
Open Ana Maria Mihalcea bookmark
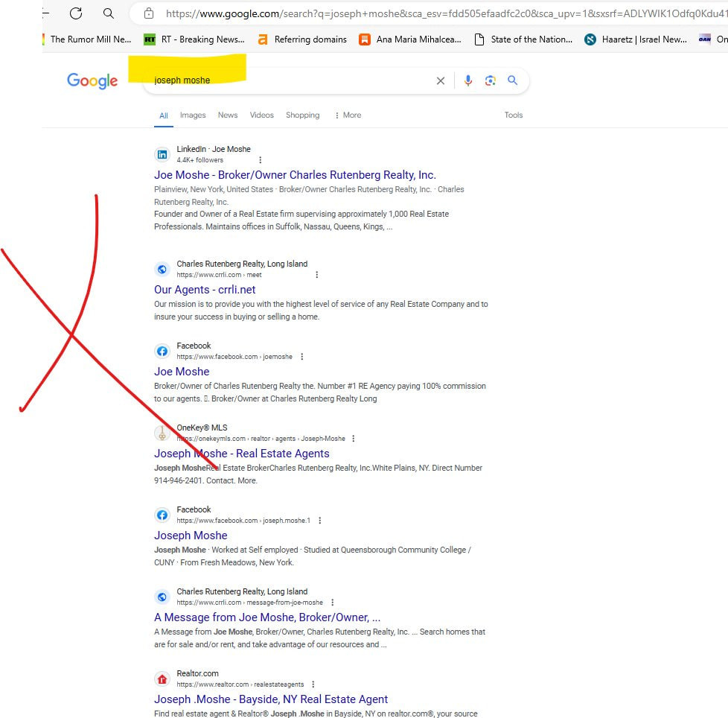[410, 39]
